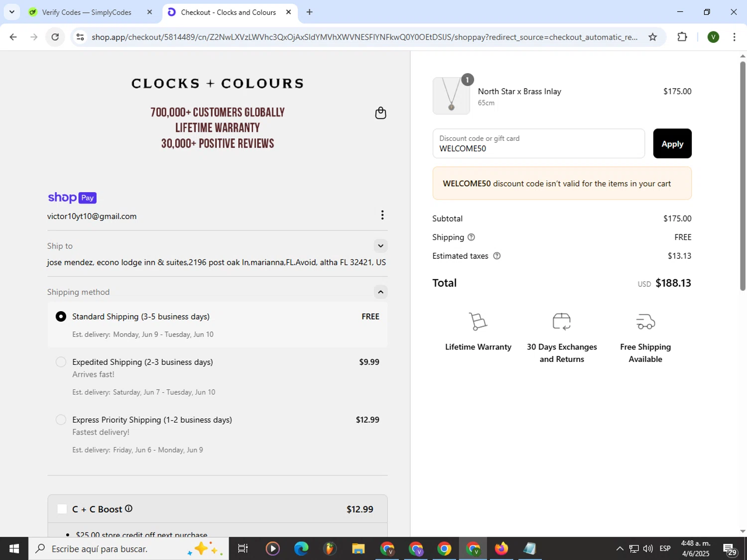Click the browser address bar URL
Screen dimensions: 747x560
pos(364,37)
